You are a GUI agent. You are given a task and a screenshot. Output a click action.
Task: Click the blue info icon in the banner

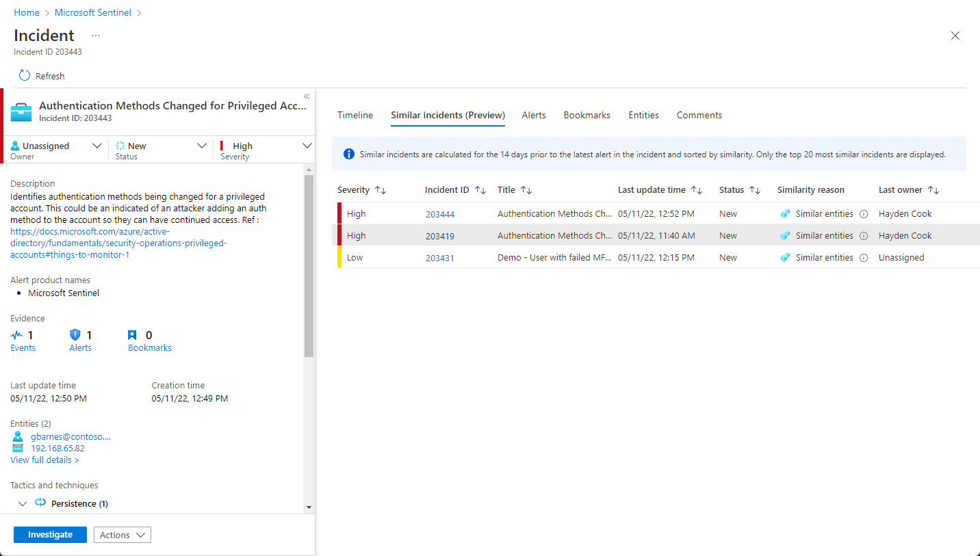click(x=349, y=154)
